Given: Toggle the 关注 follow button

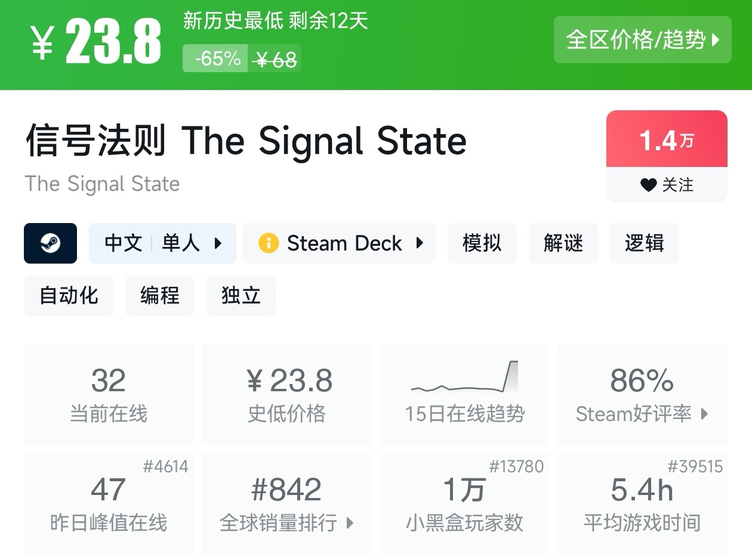Looking at the screenshot, I should pyautogui.click(x=667, y=185).
